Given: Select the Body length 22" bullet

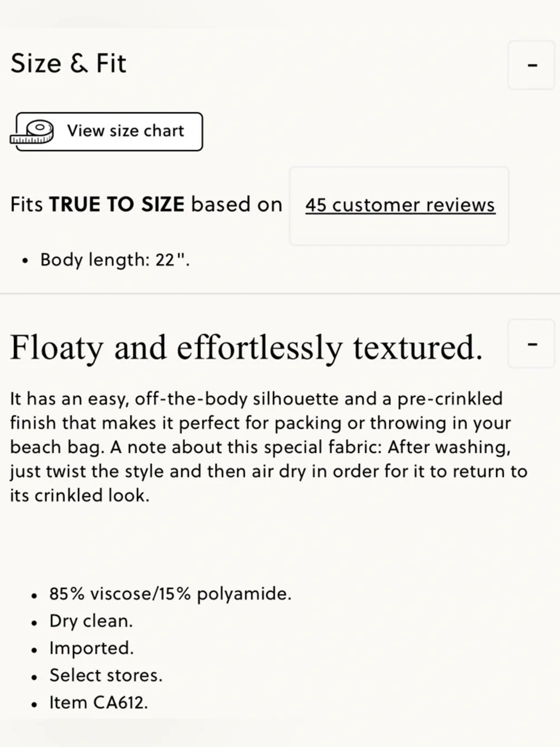Looking at the screenshot, I should click(x=115, y=260).
